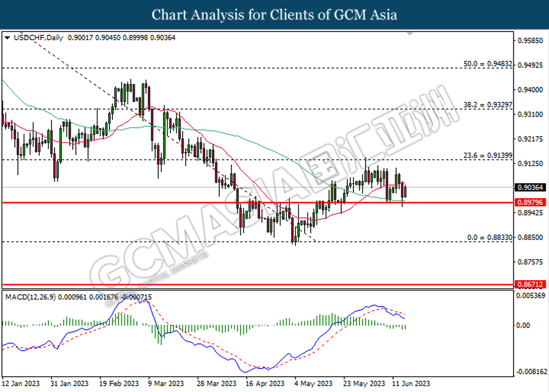Click the 0.91250 price axis value
Image resolution: width=549 pixels, height=392 pixels.
[x=530, y=164]
